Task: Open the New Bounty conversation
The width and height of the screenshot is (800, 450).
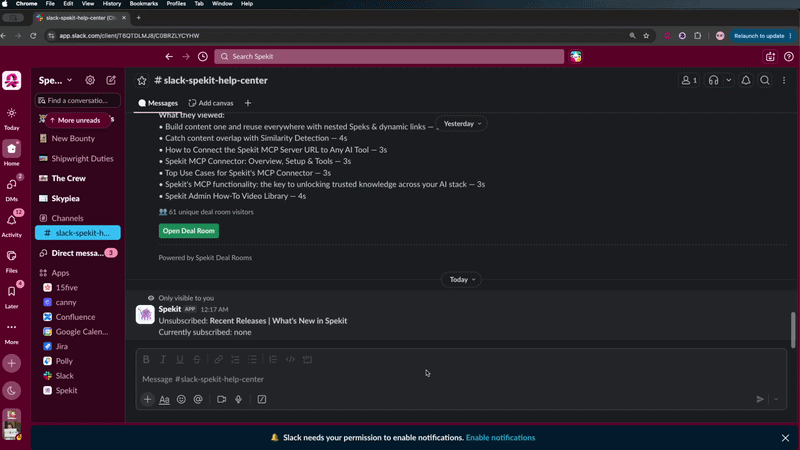Action: pos(73,138)
